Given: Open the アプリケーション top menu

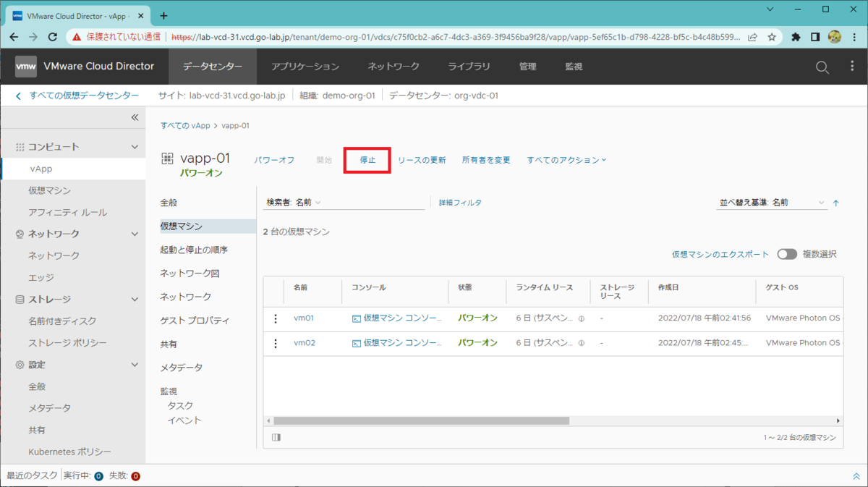Looking at the screenshot, I should (x=305, y=67).
